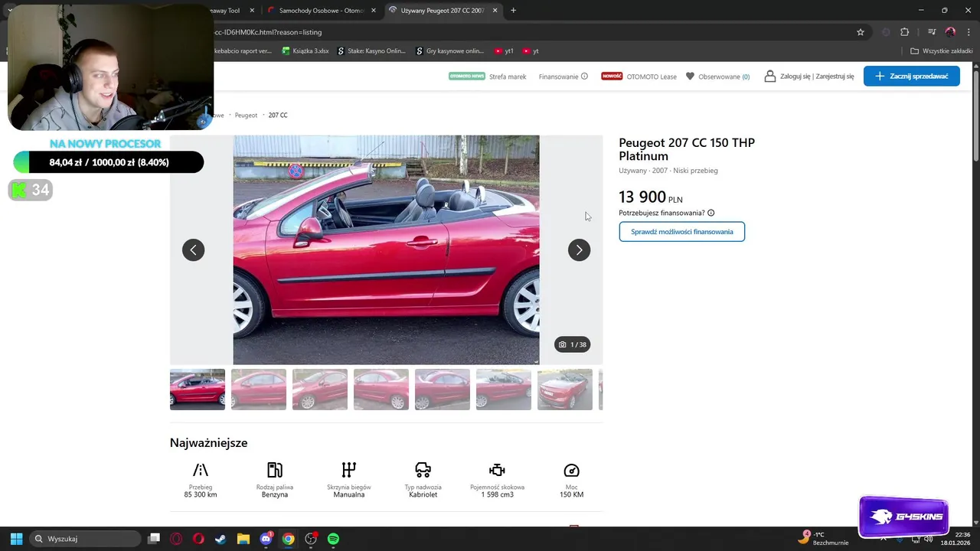Click Zaloguj się link
Viewport: 980px width, 551px height.
point(795,77)
